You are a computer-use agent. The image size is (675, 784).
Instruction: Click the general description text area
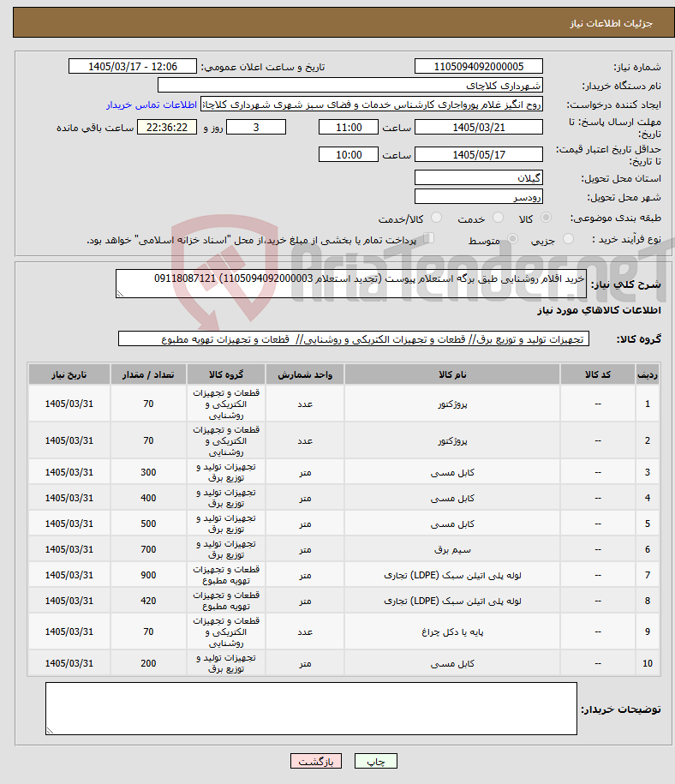pos(351,284)
